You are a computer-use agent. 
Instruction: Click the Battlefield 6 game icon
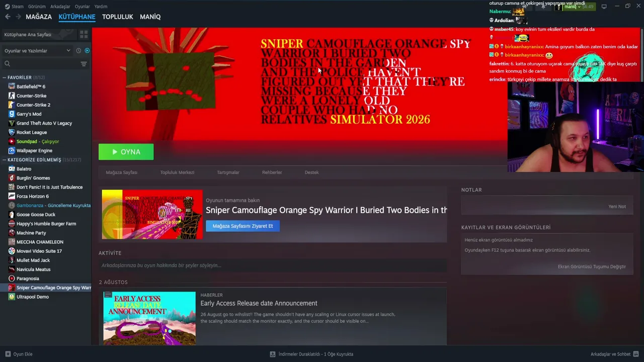tap(12, 86)
